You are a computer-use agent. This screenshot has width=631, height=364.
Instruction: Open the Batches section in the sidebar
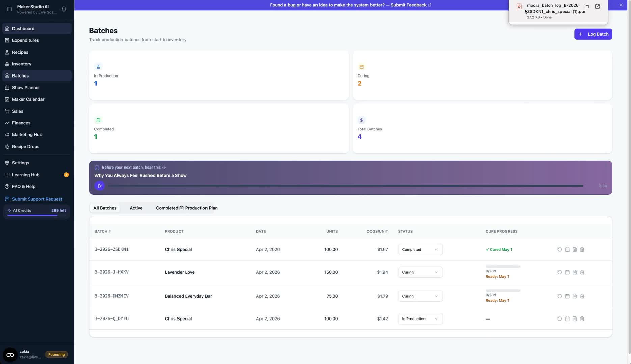coord(20,75)
